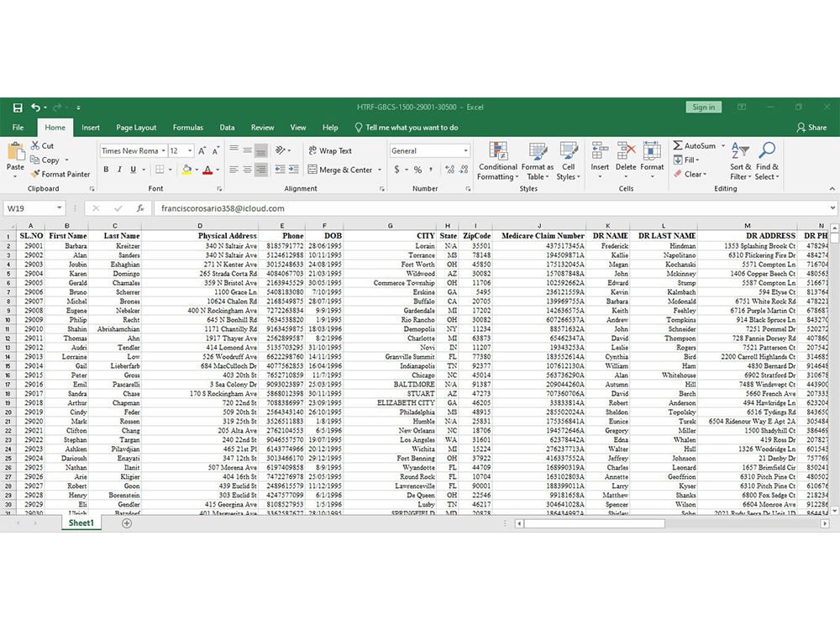
Task: Click the Save icon in the title bar
Action: tap(18, 108)
